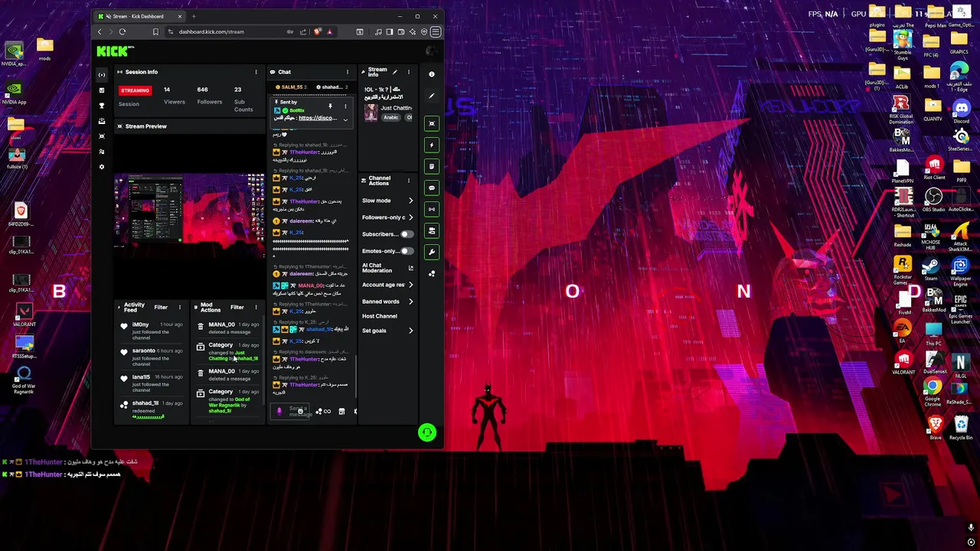Click the lightning bolt quick action
980x551 pixels.
coord(432,145)
